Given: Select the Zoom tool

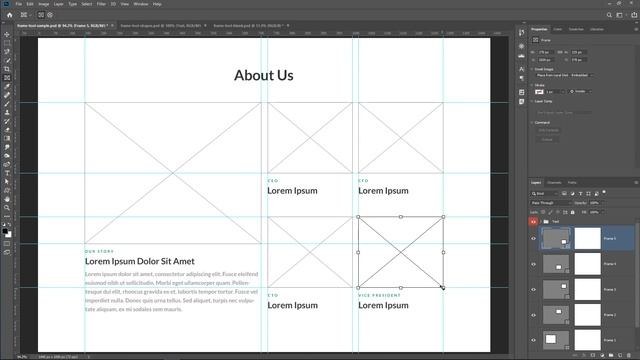Looking at the screenshot, I should (x=7, y=208).
